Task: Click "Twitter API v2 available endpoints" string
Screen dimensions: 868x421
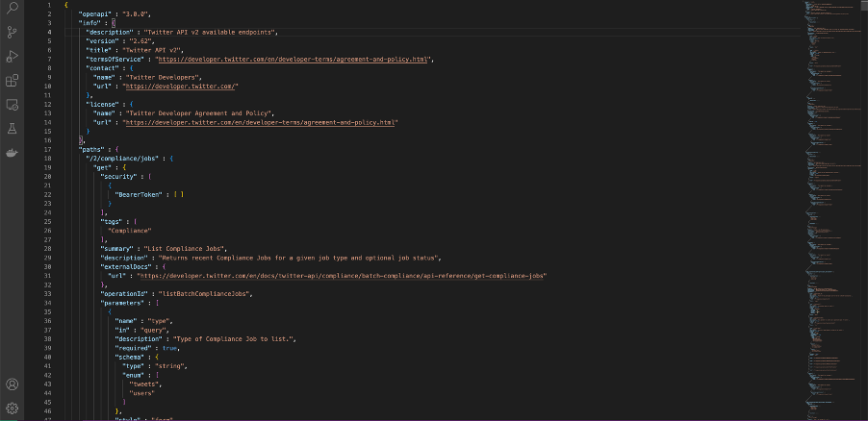Action: 209,32
